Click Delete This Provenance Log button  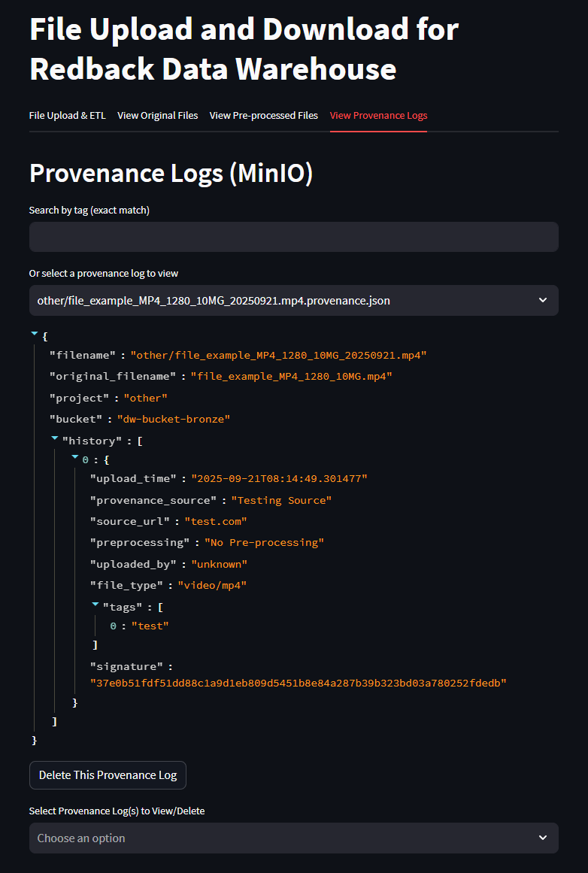[x=108, y=775]
